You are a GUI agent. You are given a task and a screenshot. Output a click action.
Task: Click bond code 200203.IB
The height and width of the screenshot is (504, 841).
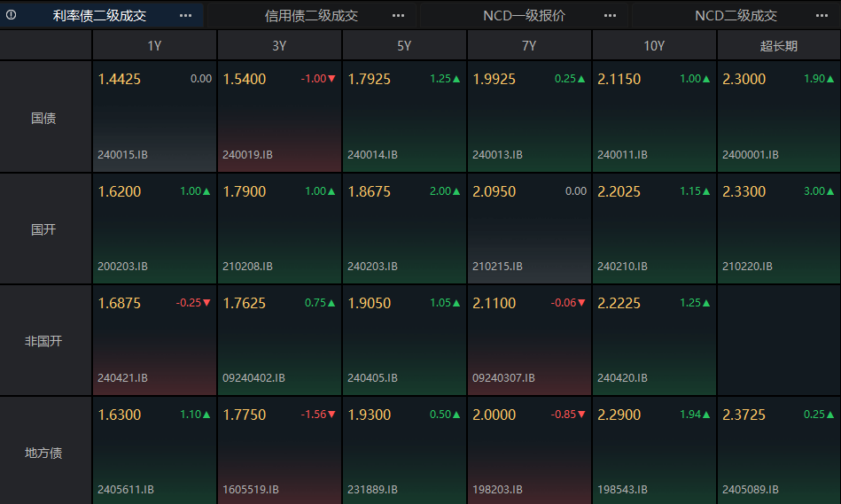pyautogui.click(x=122, y=266)
